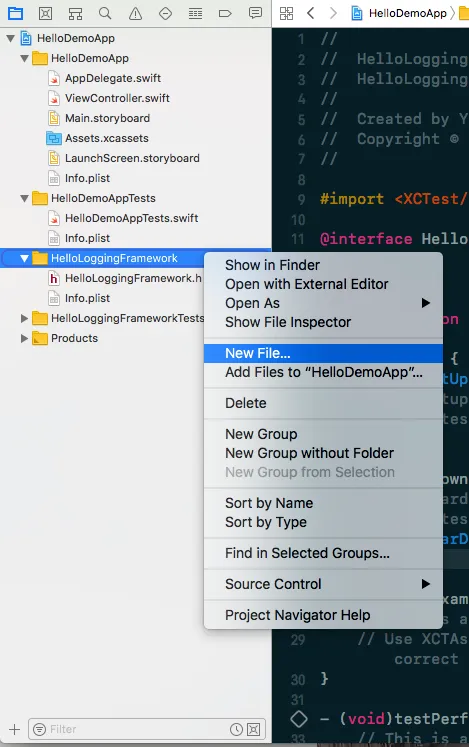Open the Test navigator diamond icon
This screenshot has width=469, height=747.
click(165, 13)
